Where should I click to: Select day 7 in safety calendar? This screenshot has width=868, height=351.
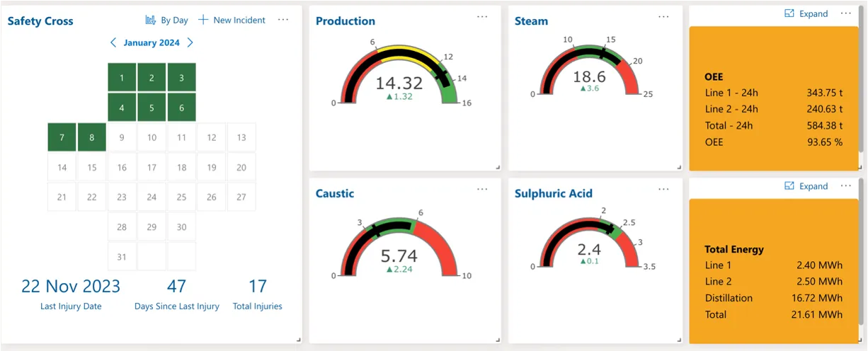coord(62,137)
